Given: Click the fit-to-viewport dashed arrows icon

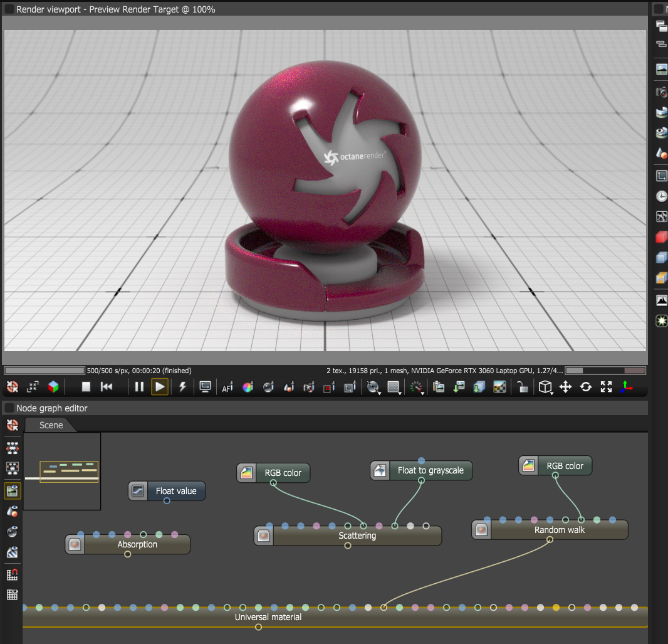Looking at the screenshot, I should coord(33,387).
